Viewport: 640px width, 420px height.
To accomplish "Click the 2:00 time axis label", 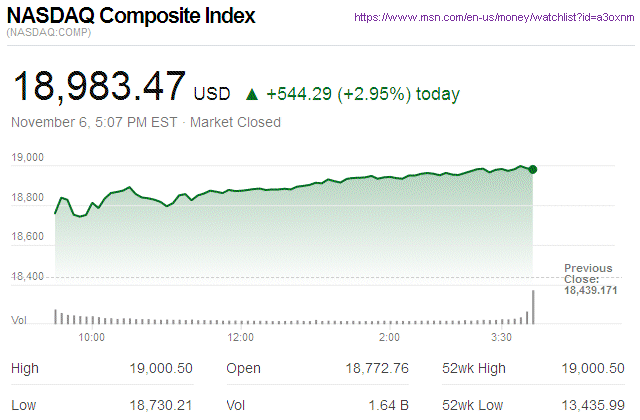I will tap(390, 338).
